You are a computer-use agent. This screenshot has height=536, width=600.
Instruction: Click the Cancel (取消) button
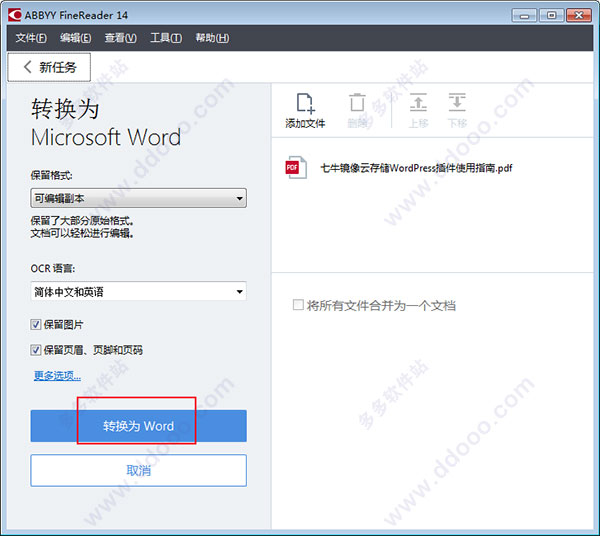click(x=139, y=470)
